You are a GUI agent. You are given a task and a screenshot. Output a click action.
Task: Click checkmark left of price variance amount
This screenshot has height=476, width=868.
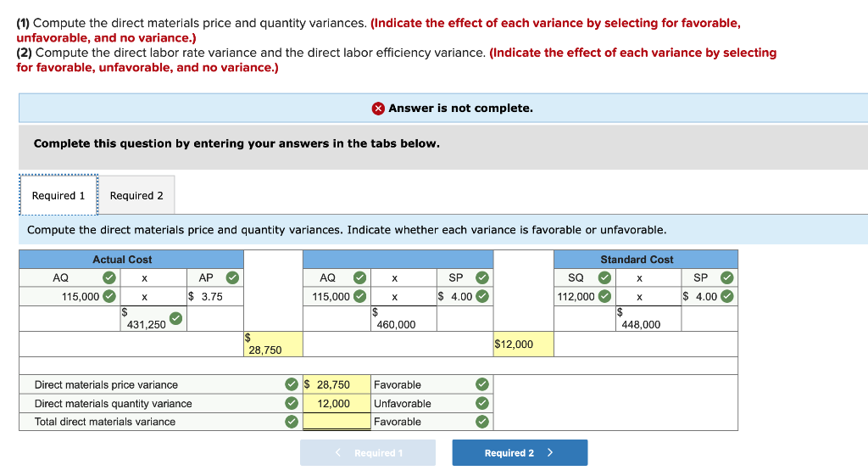pyautogui.click(x=292, y=384)
